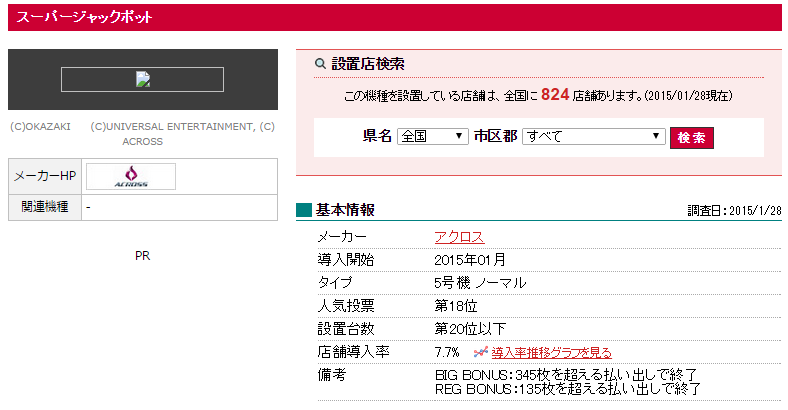Click the 基本情報 section heading
788x410 pixels.
pos(345,210)
